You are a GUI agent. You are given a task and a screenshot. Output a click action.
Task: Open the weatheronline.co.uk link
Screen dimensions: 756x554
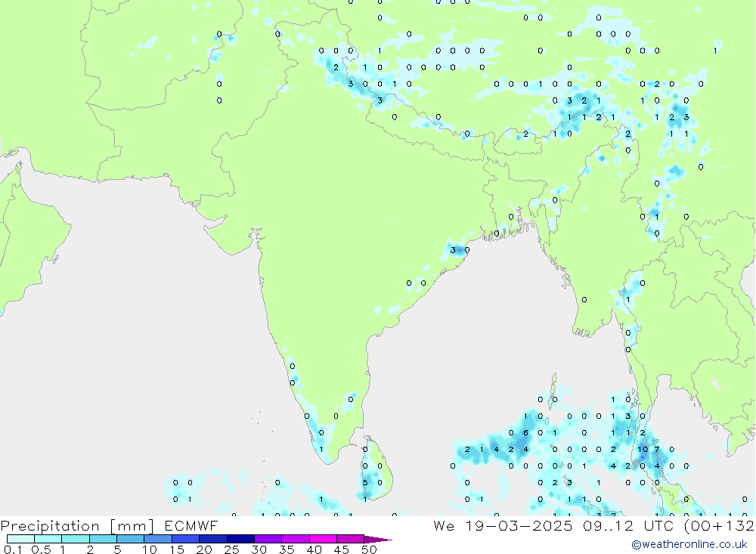[x=689, y=544]
